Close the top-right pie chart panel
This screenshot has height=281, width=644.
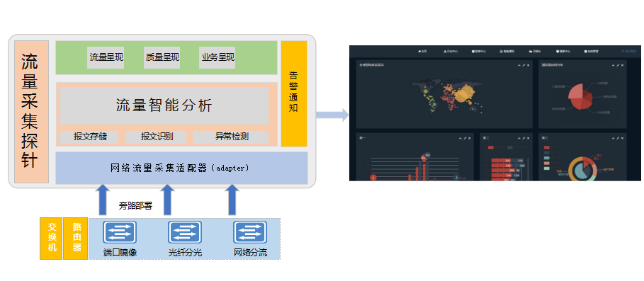click(622, 65)
